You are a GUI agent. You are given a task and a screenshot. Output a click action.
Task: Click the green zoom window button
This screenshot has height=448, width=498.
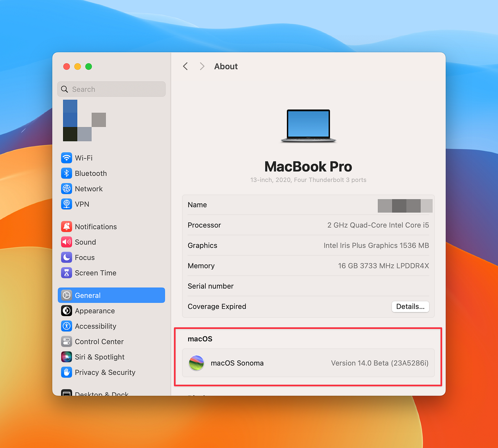(x=88, y=66)
